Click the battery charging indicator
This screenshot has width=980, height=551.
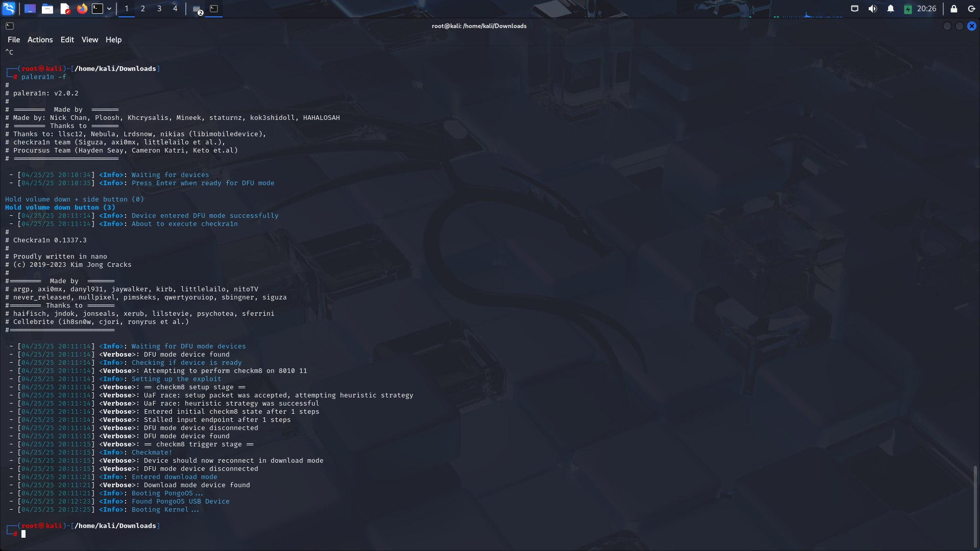click(908, 9)
